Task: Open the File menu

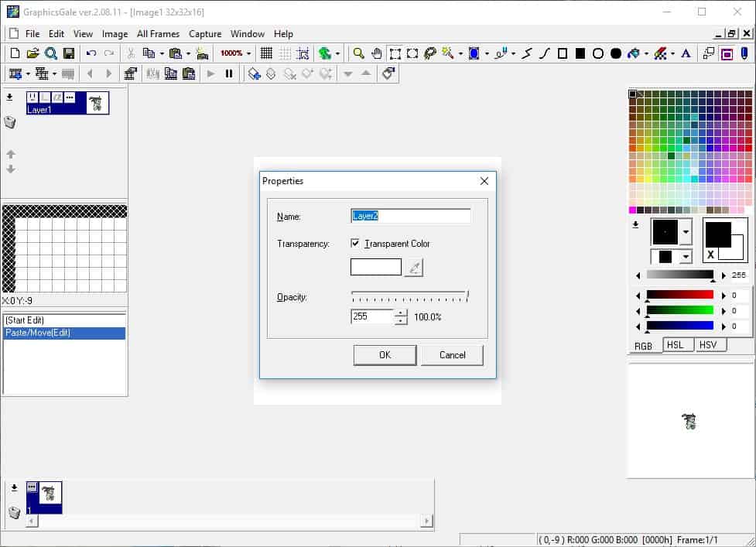Action: pyautogui.click(x=32, y=34)
